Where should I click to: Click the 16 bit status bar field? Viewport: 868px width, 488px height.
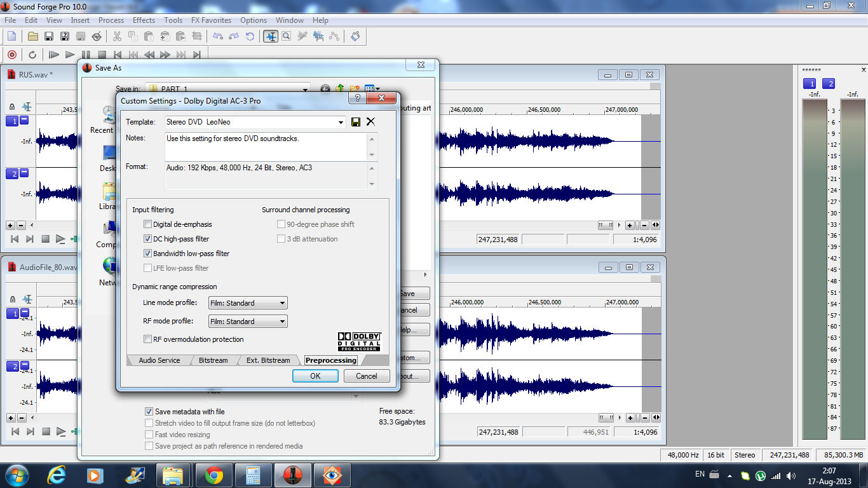point(715,455)
